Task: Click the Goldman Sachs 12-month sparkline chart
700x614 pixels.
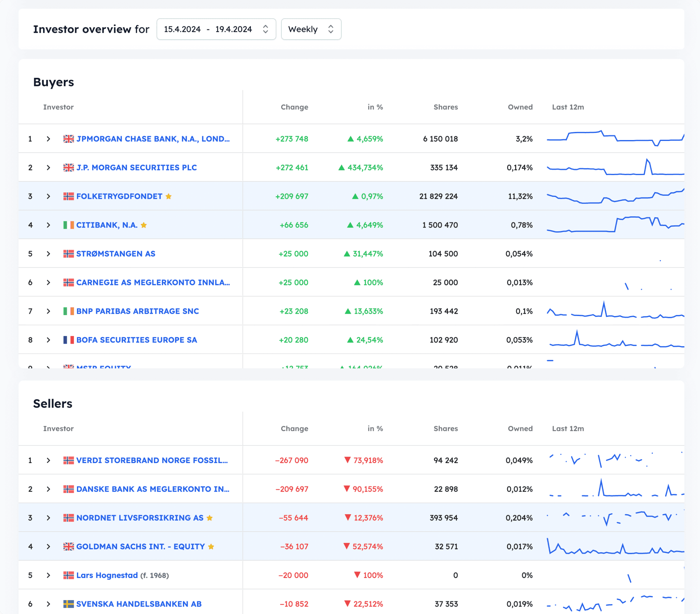Action: (615, 546)
